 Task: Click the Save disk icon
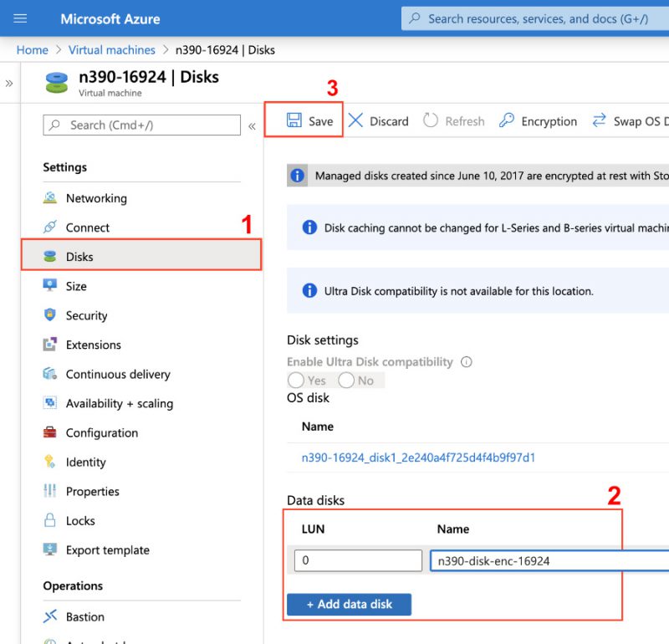(x=294, y=120)
